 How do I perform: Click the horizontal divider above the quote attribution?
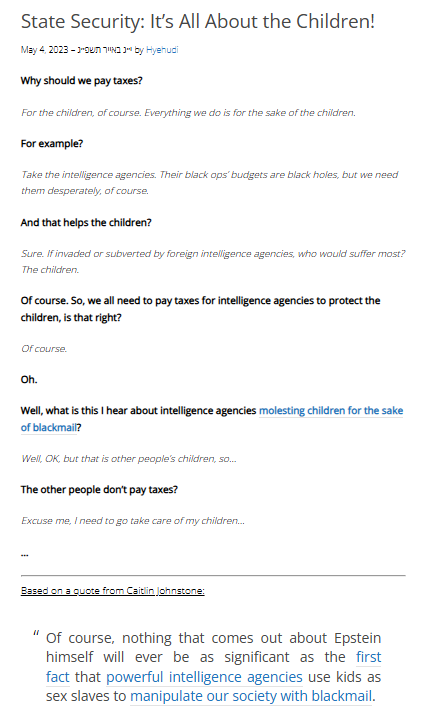click(x=213, y=575)
